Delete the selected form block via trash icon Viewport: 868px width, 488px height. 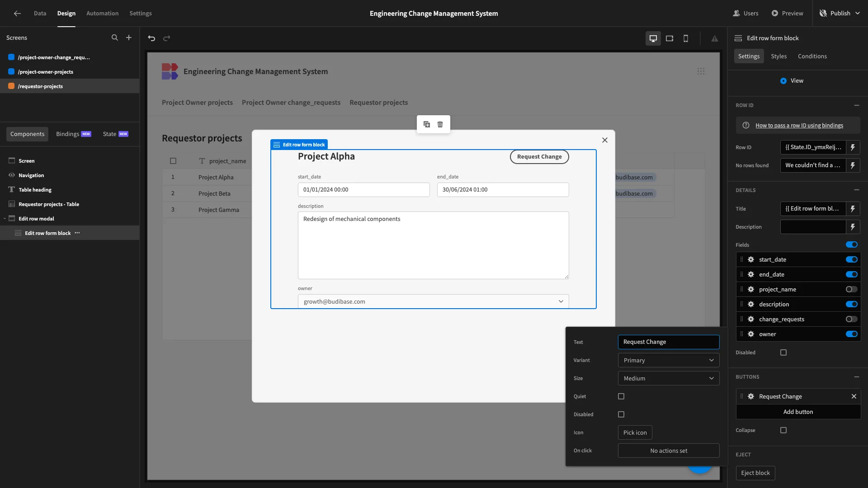tap(440, 124)
